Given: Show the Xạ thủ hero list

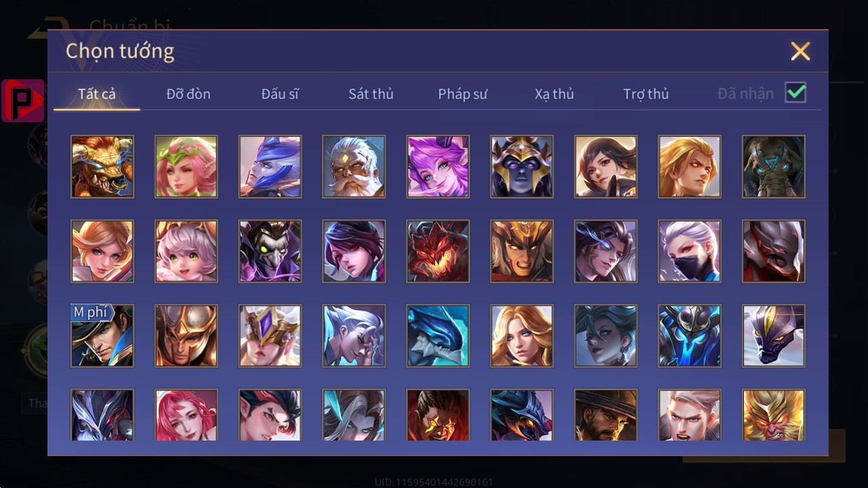Looking at the screenshot, I should [x=554, y=94].
